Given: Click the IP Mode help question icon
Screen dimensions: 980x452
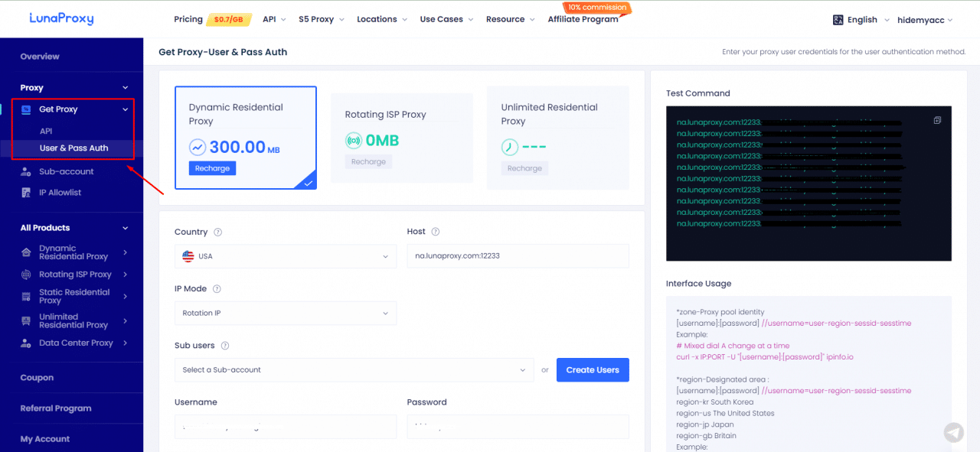Looking at the screenshot, I should [x=217, y=289].
